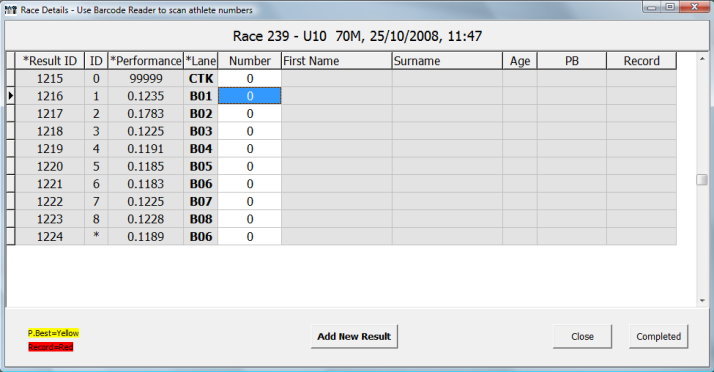
Task: Select the Number field for lane B03
Action: 250,131
